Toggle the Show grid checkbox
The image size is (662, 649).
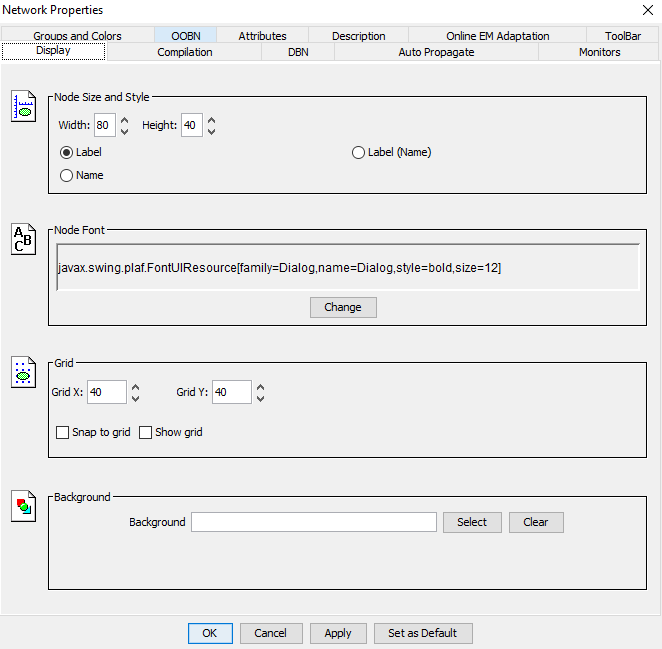click(x=146, y=432)
